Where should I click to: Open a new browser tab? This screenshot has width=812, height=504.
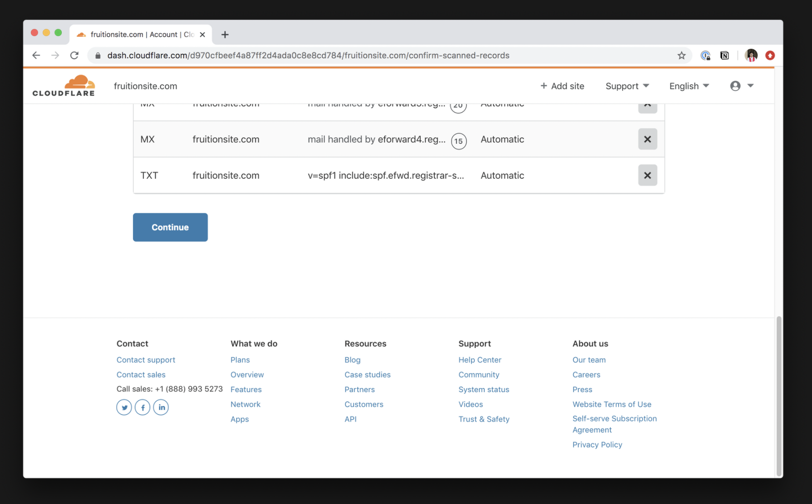click(225, 35)
